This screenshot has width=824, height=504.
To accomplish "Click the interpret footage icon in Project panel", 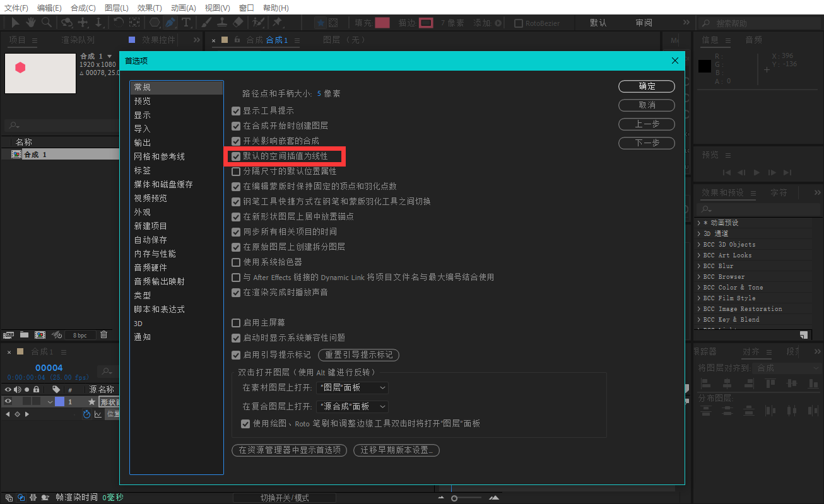I will click(x=8, y=335).
